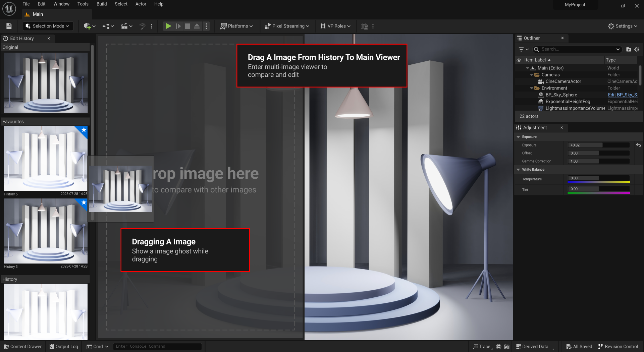Open the Settings dropdown

pyautogui.click(x=623, y=26)
